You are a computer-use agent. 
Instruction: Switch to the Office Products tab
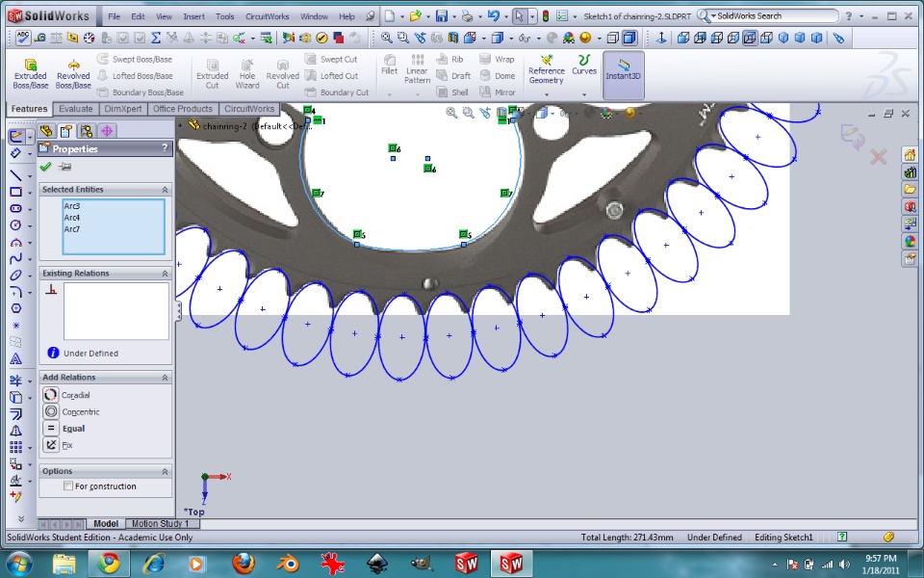click(x=183, y=109)
